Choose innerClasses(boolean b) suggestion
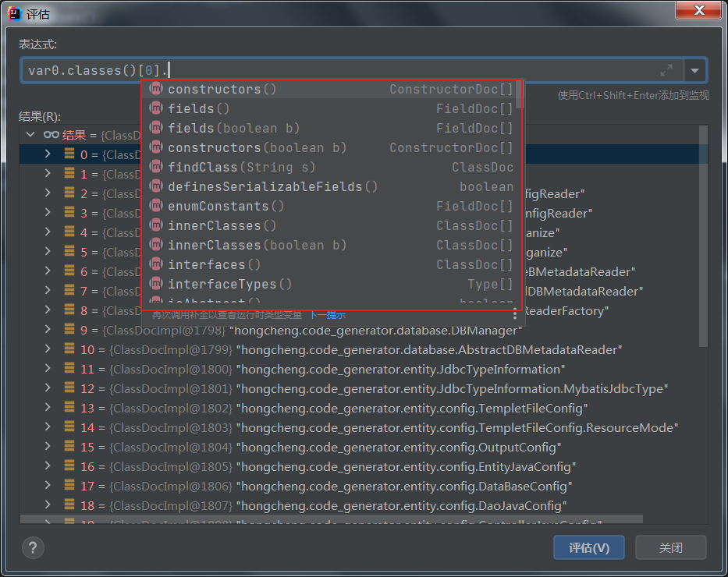Viewport: 728px width, 577px height. pos(332,245)
